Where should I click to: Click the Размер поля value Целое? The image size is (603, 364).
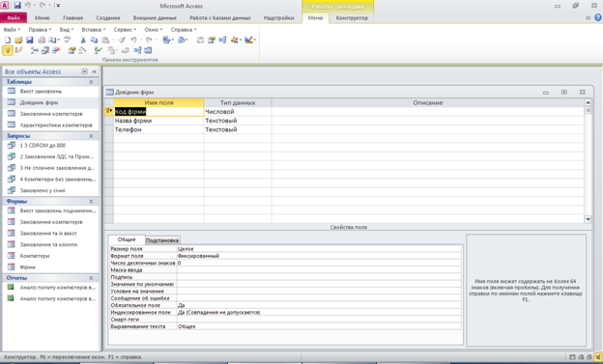[x=319, y=249]
